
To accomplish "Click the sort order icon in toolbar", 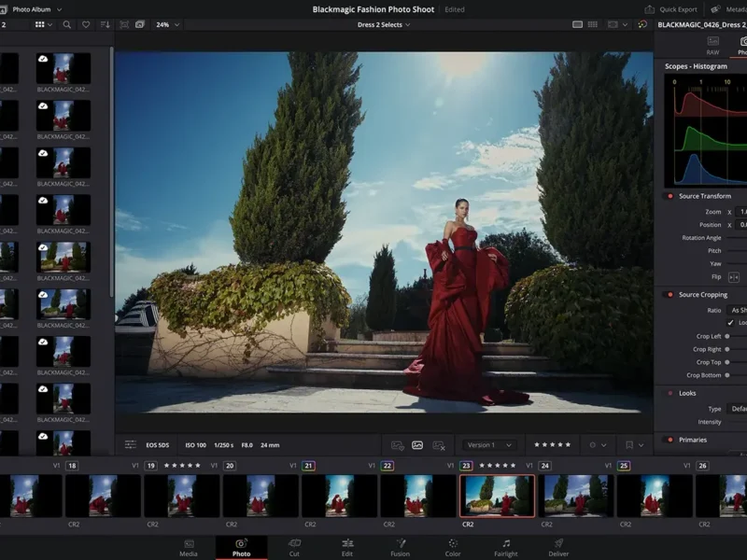I will pyautogui.click(x=106, y=25).
